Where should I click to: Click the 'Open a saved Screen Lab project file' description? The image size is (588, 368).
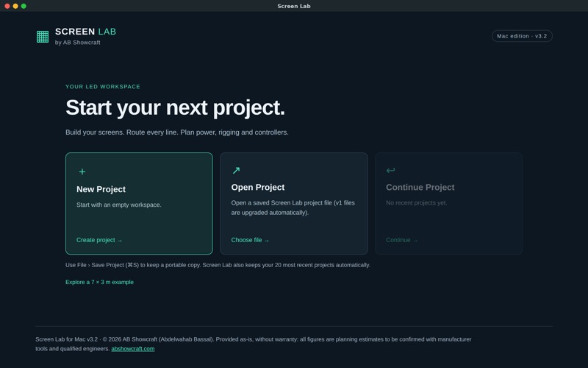pos(293,208)
